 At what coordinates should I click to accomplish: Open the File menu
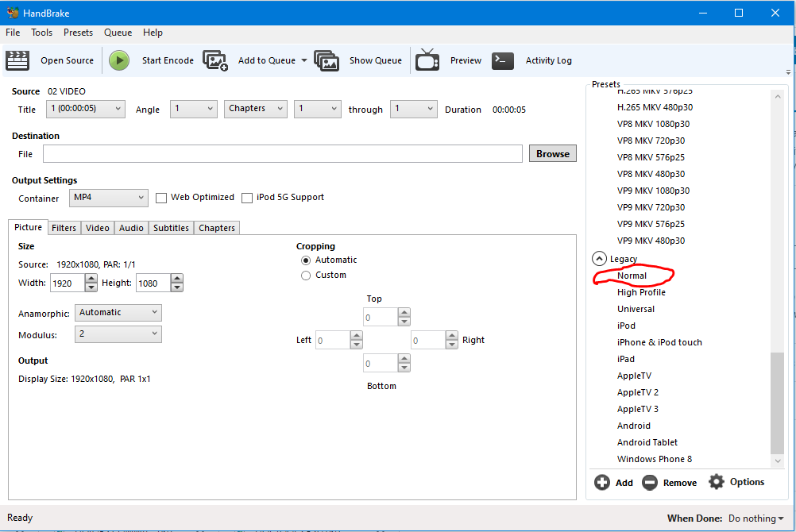(x=13, y=33)
